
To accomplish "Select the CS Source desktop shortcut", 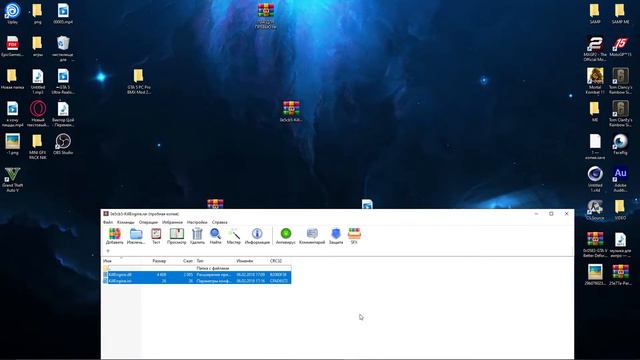I will pyautogui.click(x=595, y=209).
